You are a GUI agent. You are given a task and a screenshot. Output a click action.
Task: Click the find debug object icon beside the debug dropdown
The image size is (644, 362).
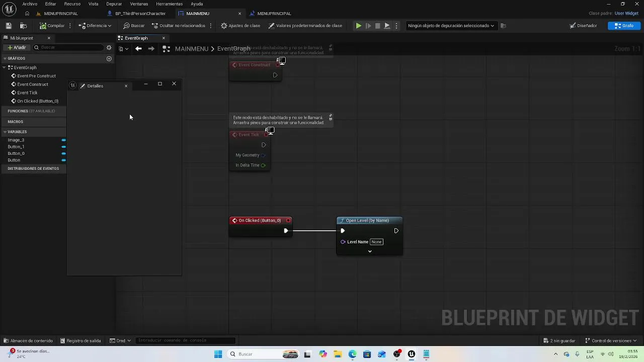pyautogui.click(x=503, y=26)
